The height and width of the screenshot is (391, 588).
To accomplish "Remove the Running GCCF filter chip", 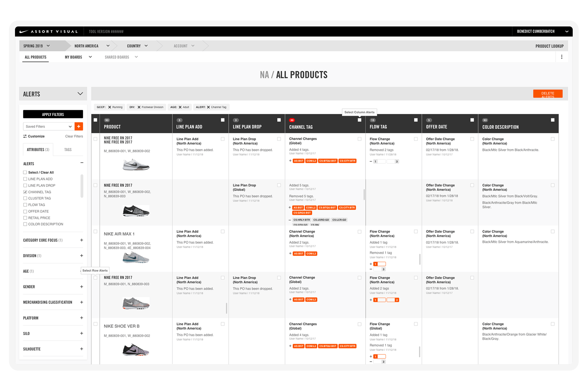I will pos(110,107).
